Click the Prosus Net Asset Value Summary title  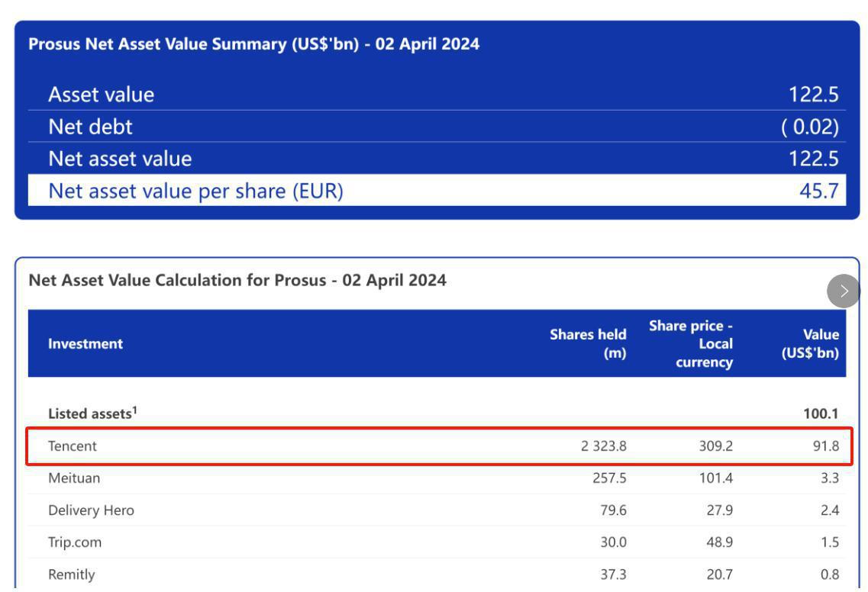[x=254, y=44]
